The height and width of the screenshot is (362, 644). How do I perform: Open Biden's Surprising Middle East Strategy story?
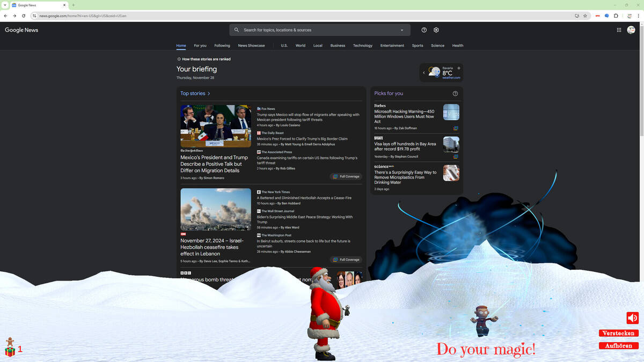click(x=305, y=219)
